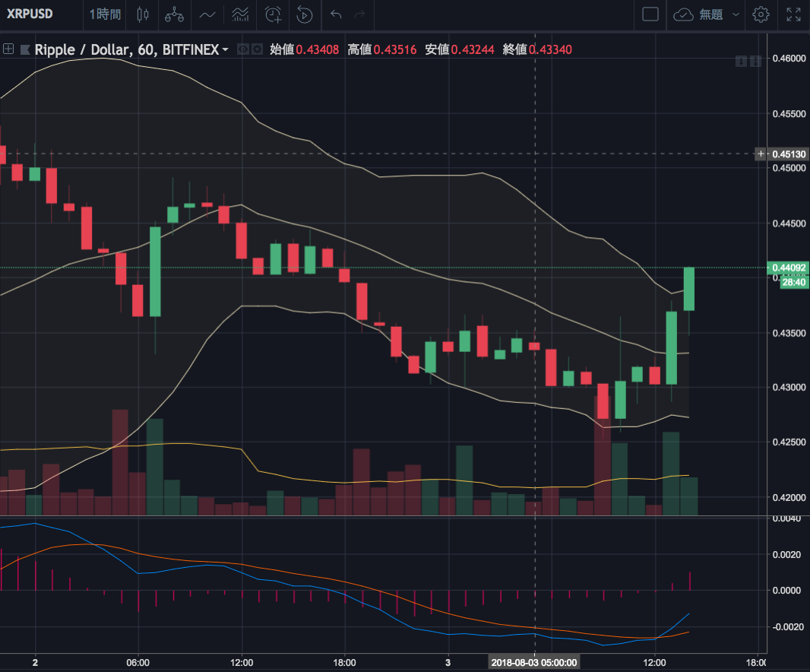Create an alert with the clock-plus icon

point(274,14)
